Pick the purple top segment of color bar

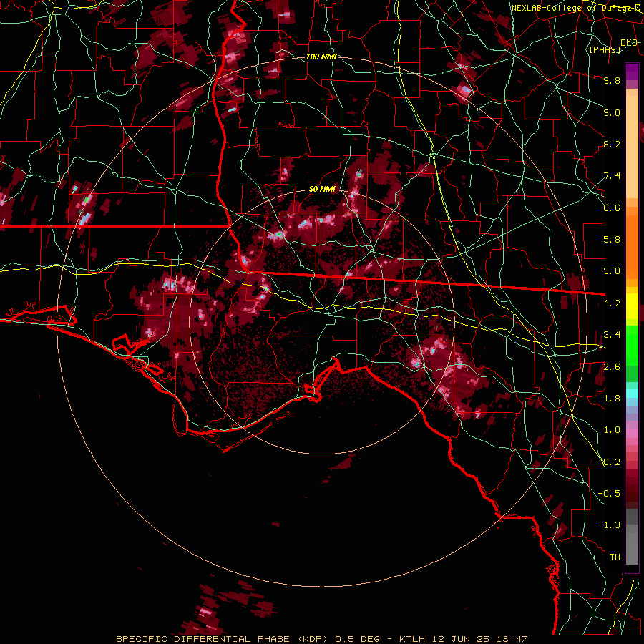click(632, 72)
